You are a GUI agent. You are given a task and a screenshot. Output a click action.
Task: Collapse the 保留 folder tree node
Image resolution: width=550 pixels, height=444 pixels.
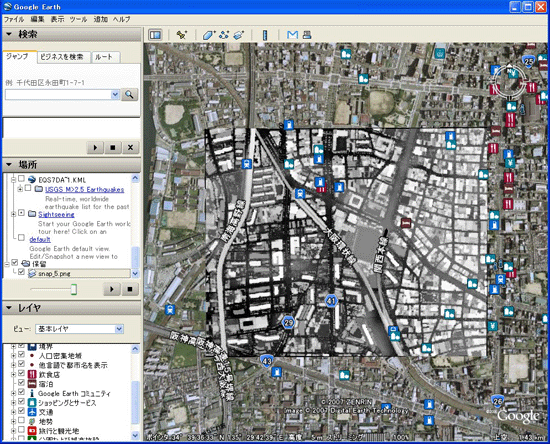(7, 264)
